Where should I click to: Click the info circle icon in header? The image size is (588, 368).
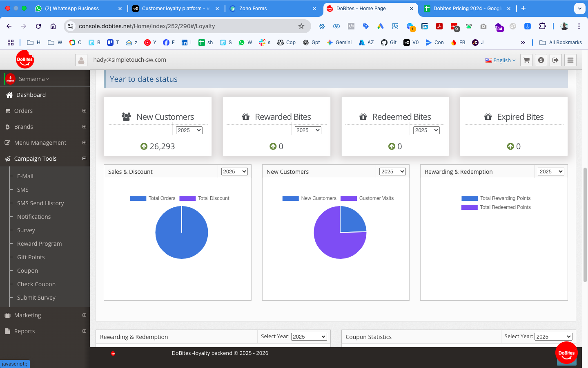click(541, 60)
